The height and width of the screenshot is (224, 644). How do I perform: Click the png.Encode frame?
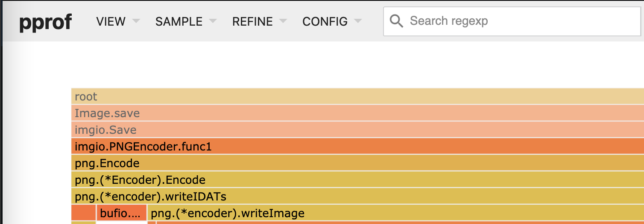357,163
